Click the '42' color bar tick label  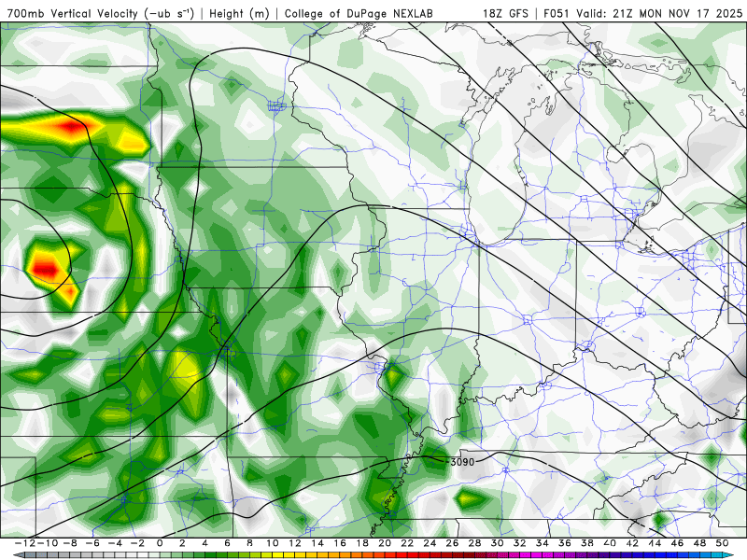(x=632, y=543)
